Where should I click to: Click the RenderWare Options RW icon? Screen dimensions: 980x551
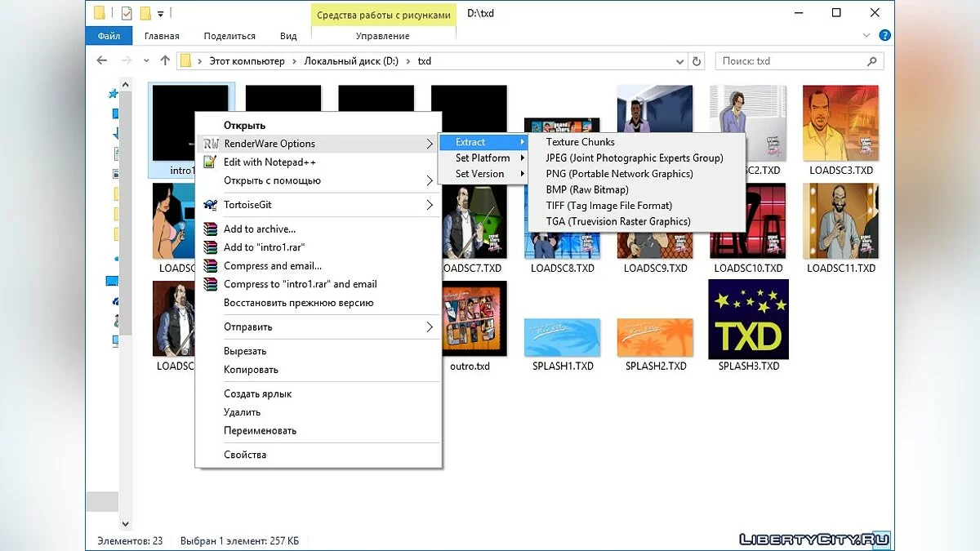click(210, 144)
